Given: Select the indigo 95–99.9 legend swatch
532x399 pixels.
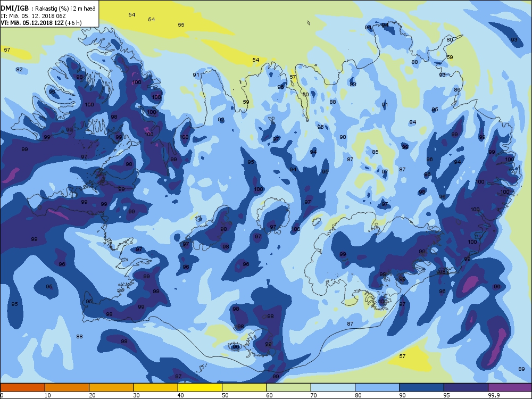Looking at the screenshot, I should tap(466, 387).
